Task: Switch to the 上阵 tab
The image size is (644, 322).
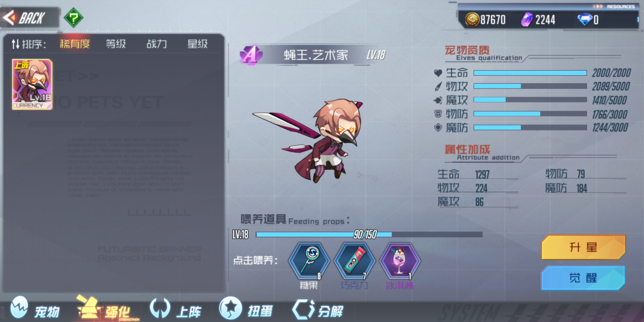Action: point(175,308)
